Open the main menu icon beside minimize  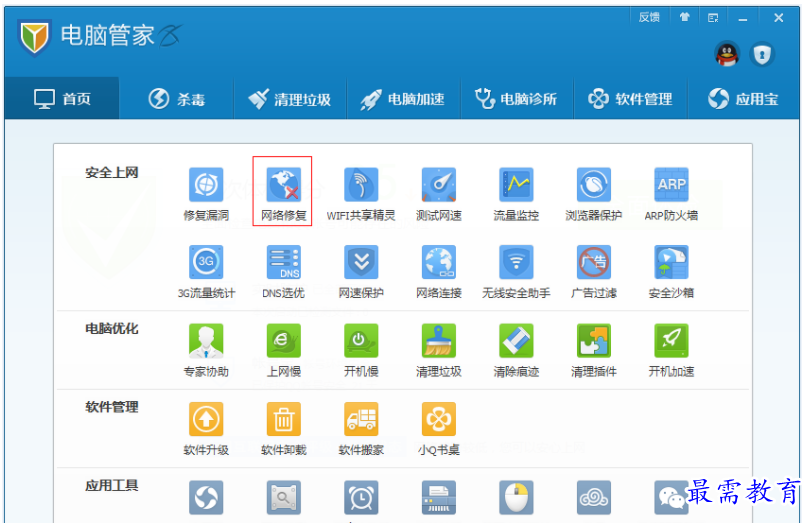coord(713,18)
